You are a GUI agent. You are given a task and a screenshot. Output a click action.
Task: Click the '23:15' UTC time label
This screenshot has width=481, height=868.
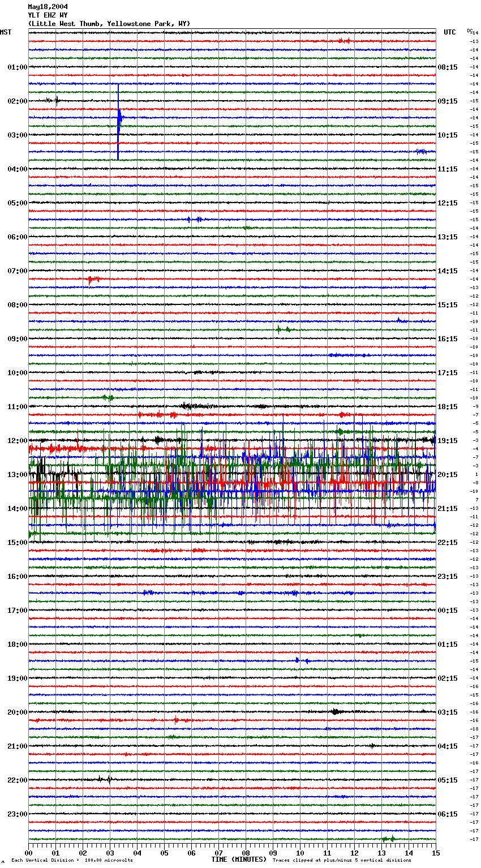click(448, 577)
